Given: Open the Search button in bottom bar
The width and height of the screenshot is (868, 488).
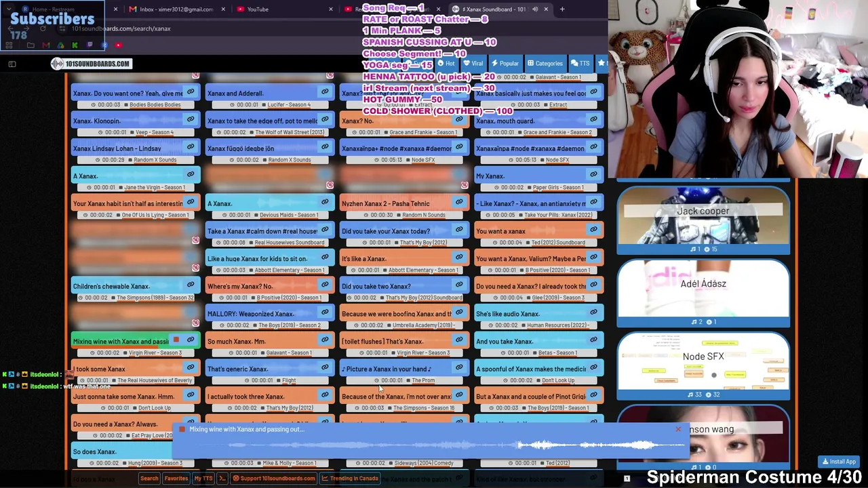Looking at the screenshot, I should click(x=149, y=479).
